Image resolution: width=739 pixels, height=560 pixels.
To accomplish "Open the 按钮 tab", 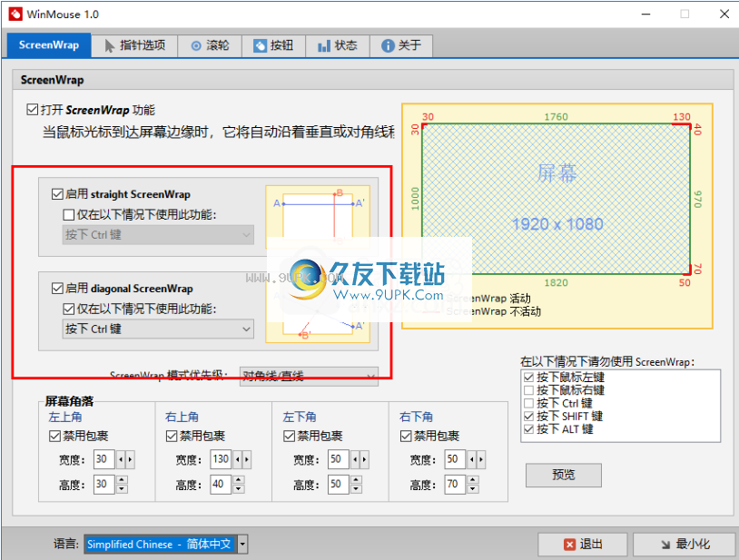I will tap(273, 45).
